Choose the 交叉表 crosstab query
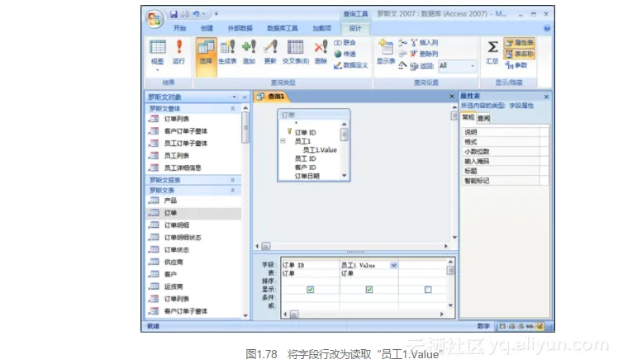This screenshot has width=618, height=364. click(296, 52)
